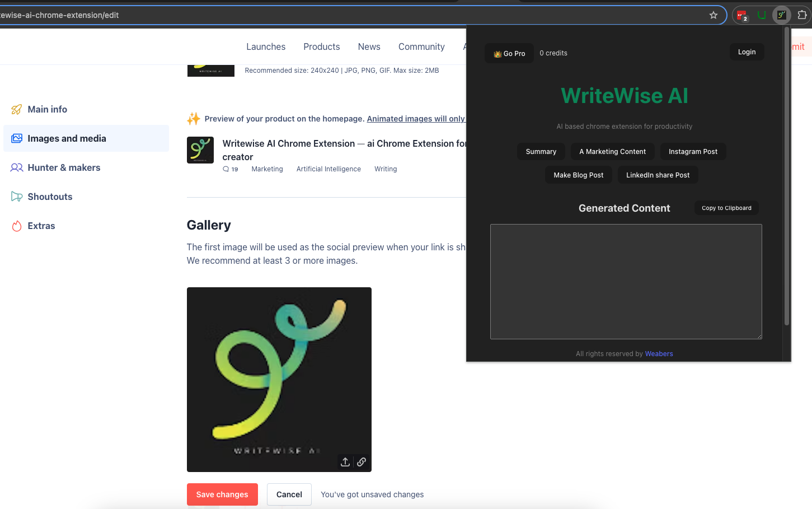Open the red calendar extension icon

pyautogui.click(x=742, y=15)
